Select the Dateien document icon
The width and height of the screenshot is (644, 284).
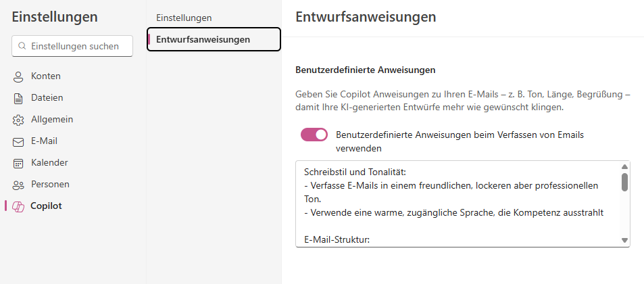(x=18, y=98)
